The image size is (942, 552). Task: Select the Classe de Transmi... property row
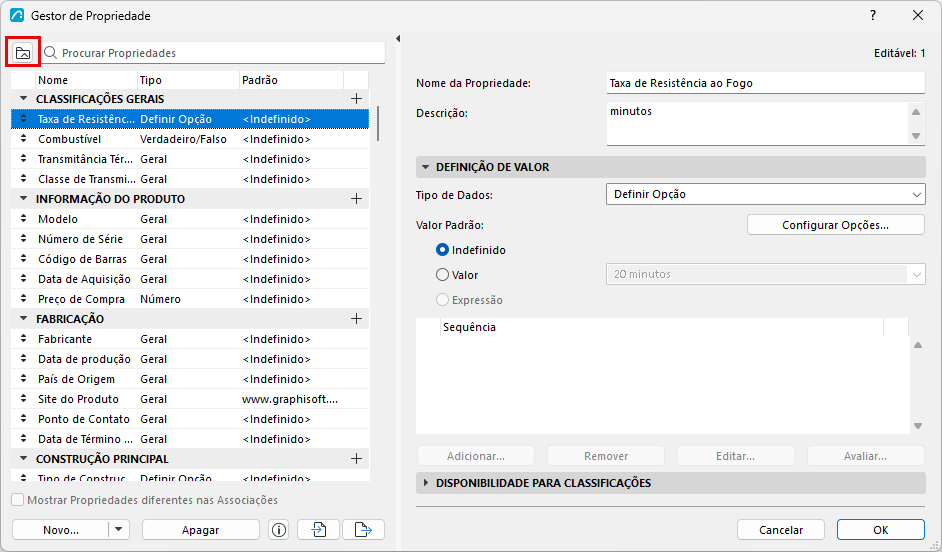(x=190, y=179)
